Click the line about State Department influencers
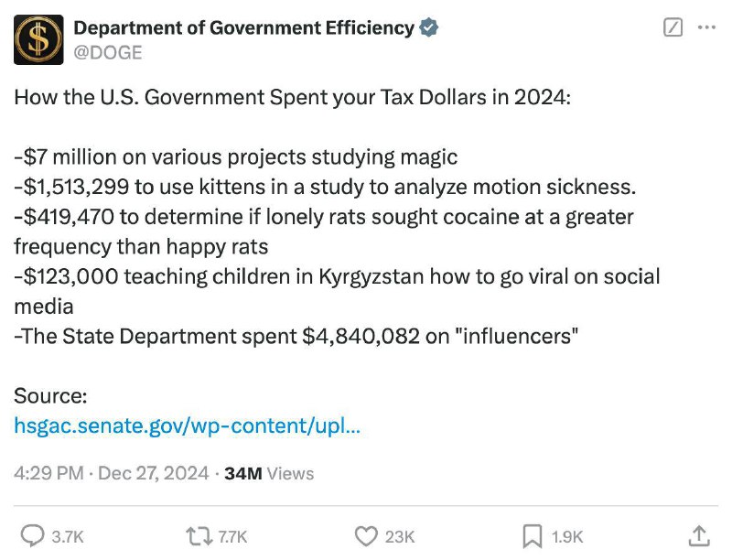This screenshot has width=732, height=560. click(296, 336)
